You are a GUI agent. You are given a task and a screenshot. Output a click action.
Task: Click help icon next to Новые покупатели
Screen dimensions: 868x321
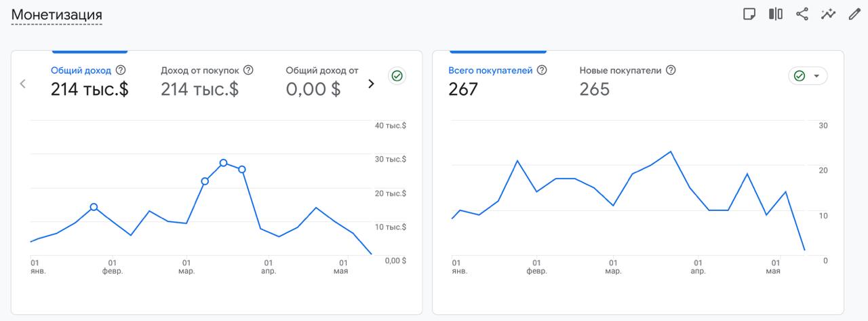click(671, 70)
